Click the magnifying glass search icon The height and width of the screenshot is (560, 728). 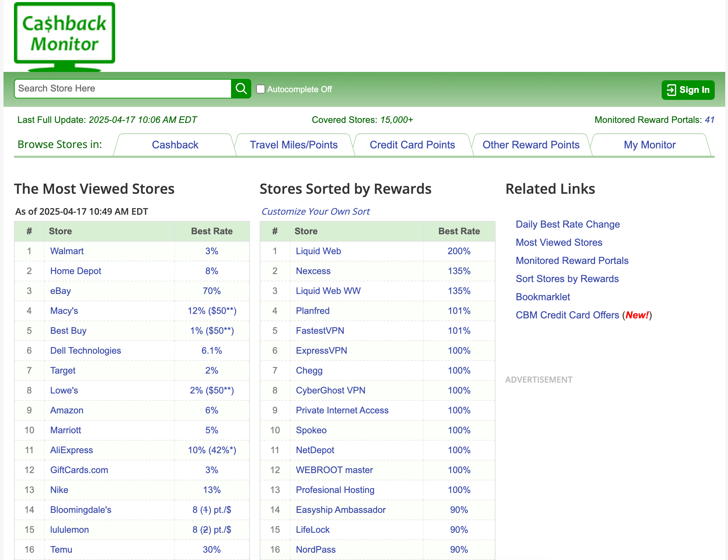tap(241, 89)
